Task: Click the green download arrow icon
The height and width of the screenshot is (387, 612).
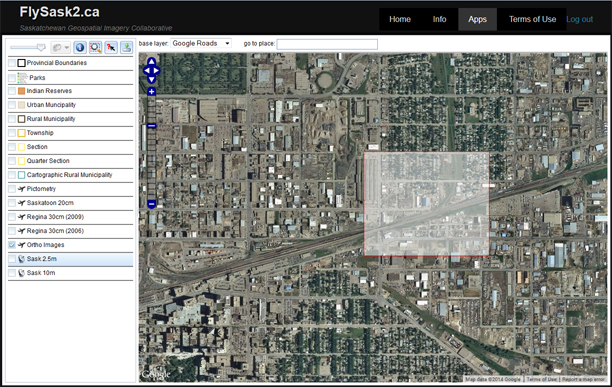Action: pos(126,48)
